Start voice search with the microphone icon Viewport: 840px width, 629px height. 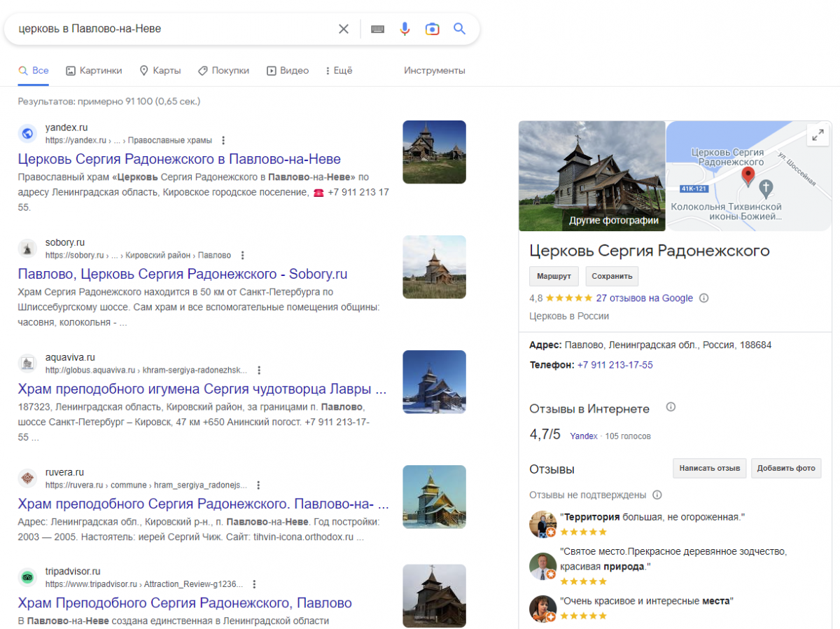[405, 29]
